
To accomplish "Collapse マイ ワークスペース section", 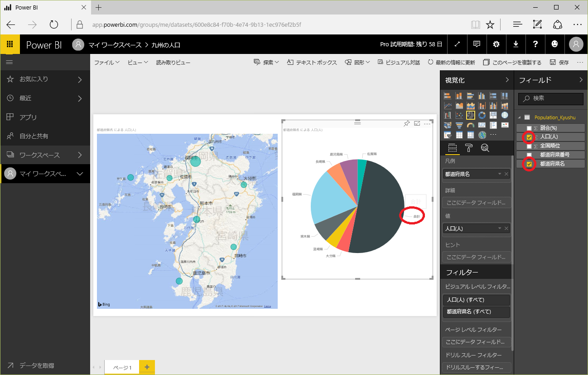I will point(80,174).
